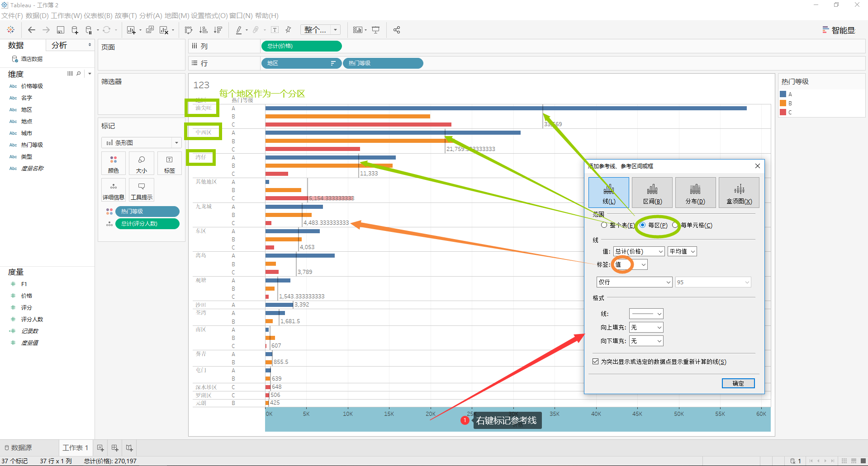This screenshot has height=466, width=868.
Task: Open the fill below (向下填充) dropdown
Action: pyautogui.click(x=646, y=341)
